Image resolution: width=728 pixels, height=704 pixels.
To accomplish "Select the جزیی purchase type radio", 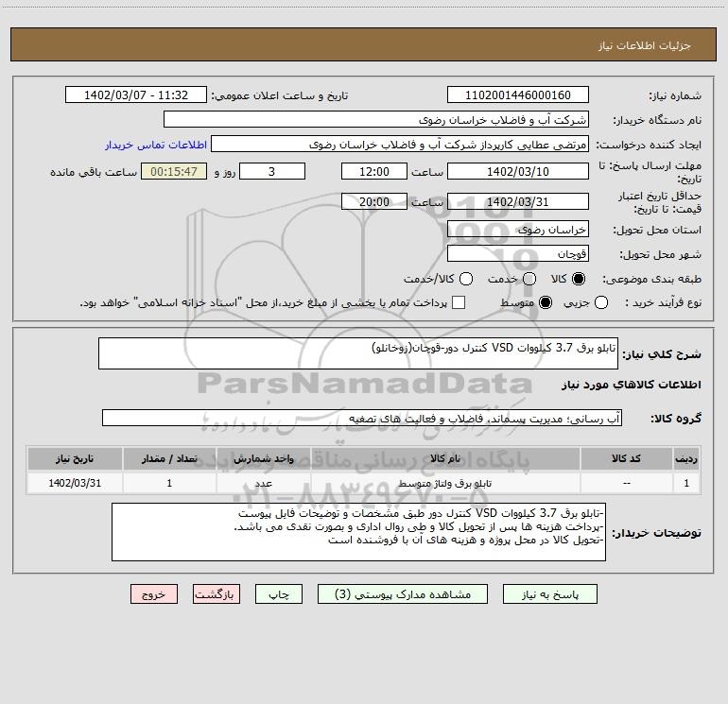I will [x=600, y=302].
